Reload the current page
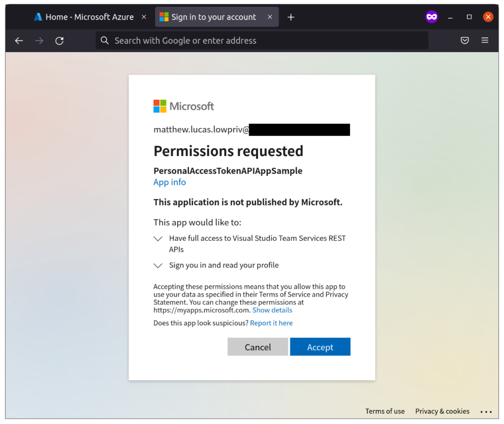The image size is (504, 424). [60, 40]
